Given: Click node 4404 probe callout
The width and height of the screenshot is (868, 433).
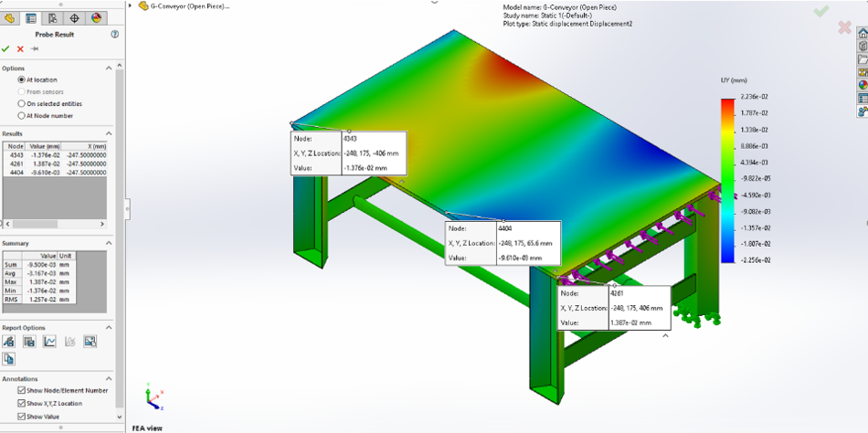Looking at the screenshot, I should coord(503,243).
